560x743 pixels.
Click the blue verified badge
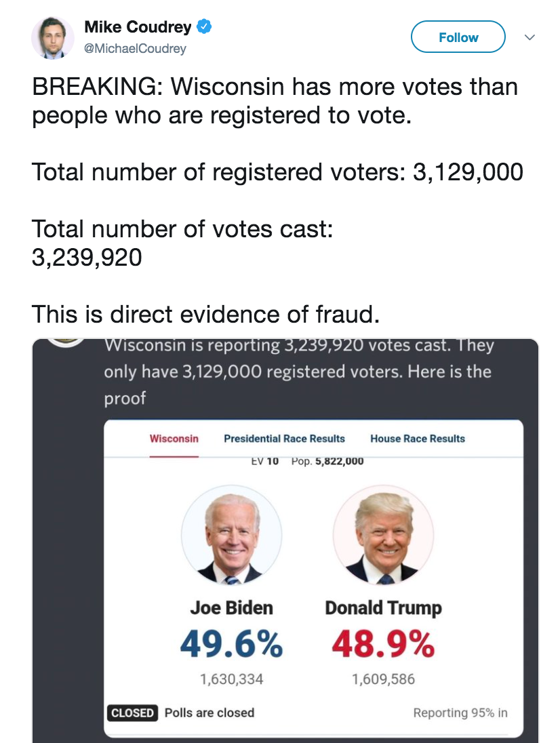click(x=204, y=27)
